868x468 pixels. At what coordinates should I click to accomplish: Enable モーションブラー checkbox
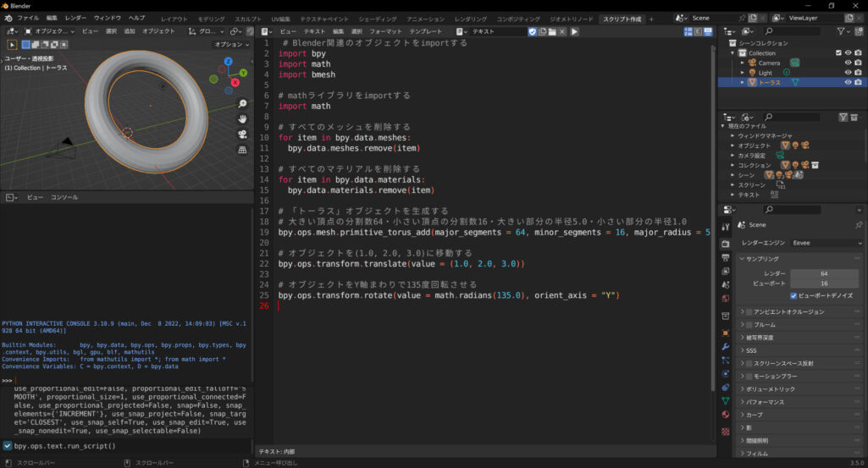coord(749,376)
